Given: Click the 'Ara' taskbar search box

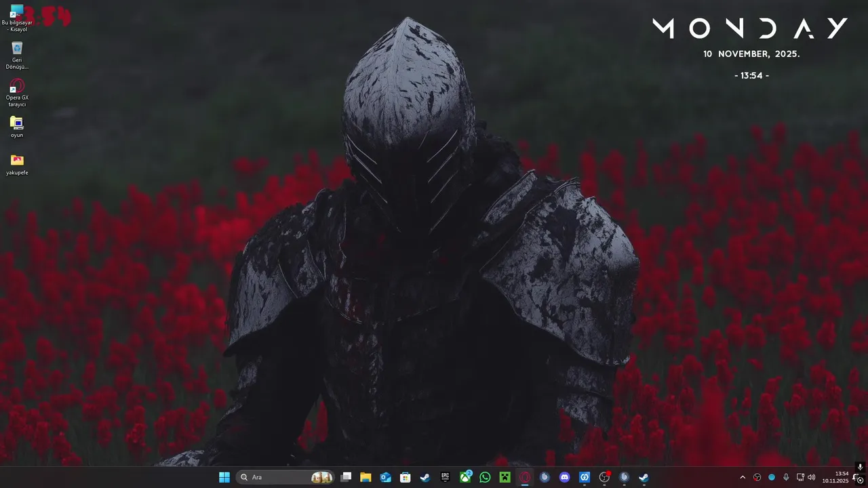Looking at the screenshot, I should point(285,477).
